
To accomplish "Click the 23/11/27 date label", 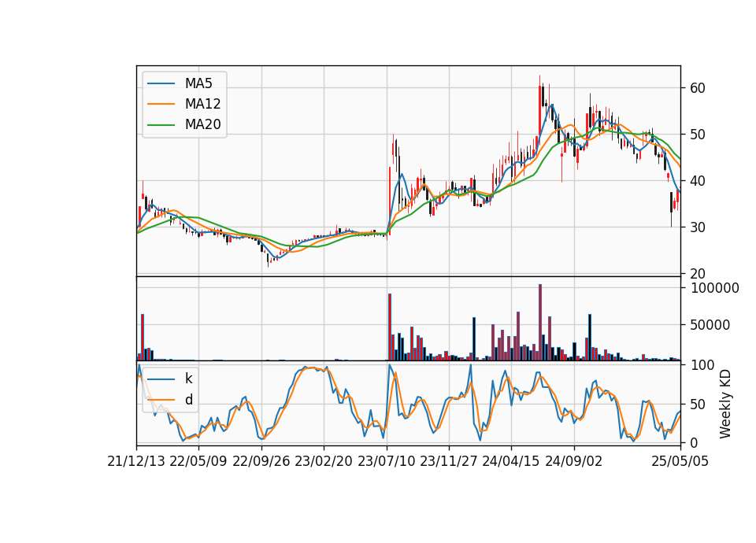I will (449, 461).
